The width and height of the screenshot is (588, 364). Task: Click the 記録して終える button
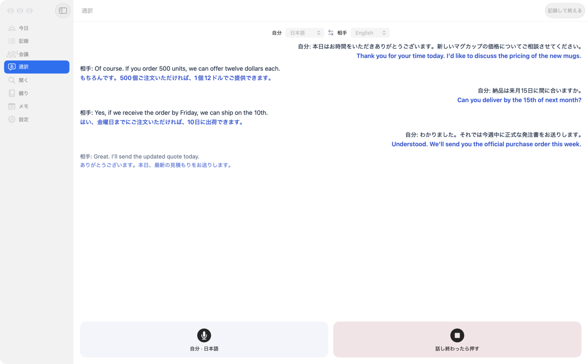(565, 10)
